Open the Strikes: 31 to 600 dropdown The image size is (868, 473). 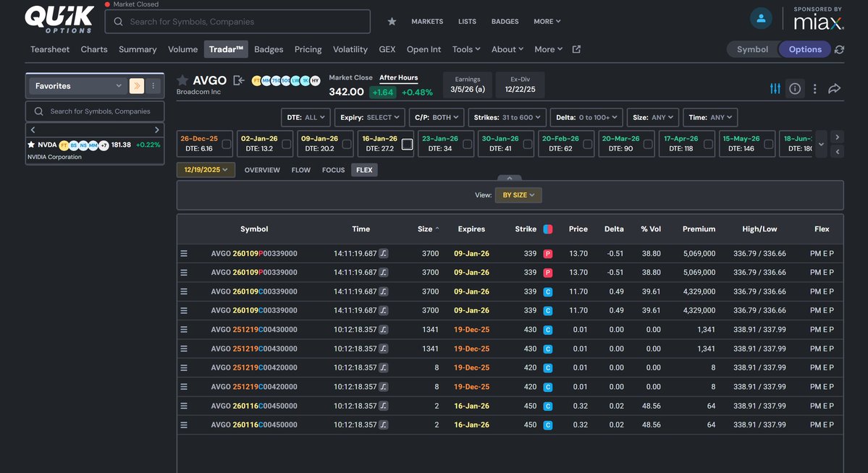pyautogui.click(x=507, y=117)
